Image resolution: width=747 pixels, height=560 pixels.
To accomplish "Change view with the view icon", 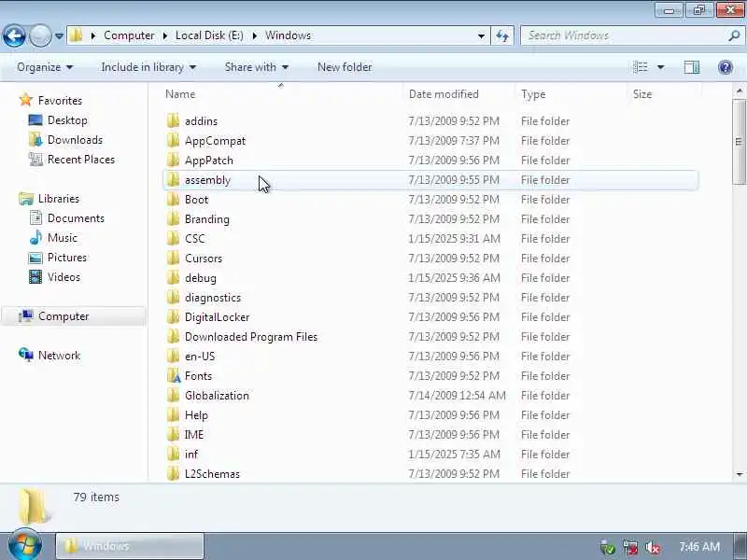I will coord(641,67).
